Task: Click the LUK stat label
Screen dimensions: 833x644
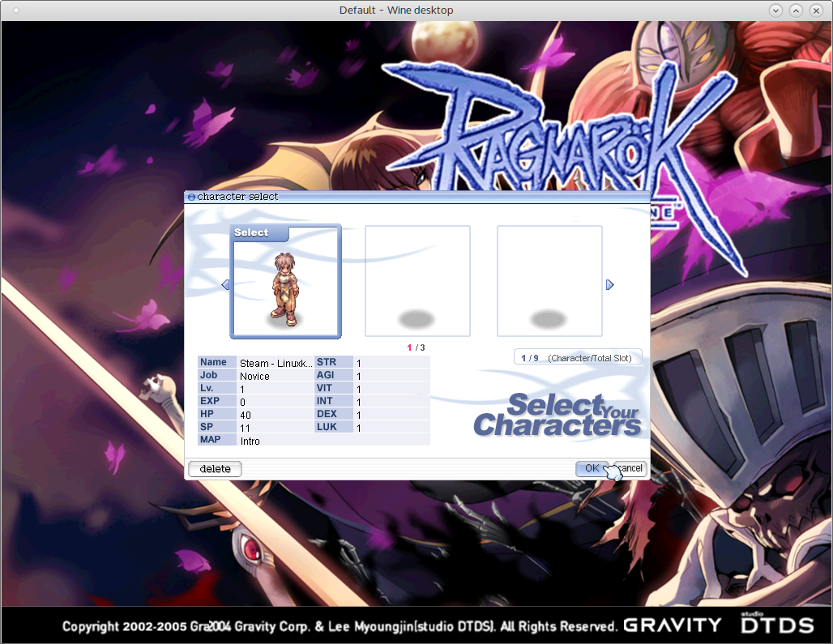Action: [333, 427]
